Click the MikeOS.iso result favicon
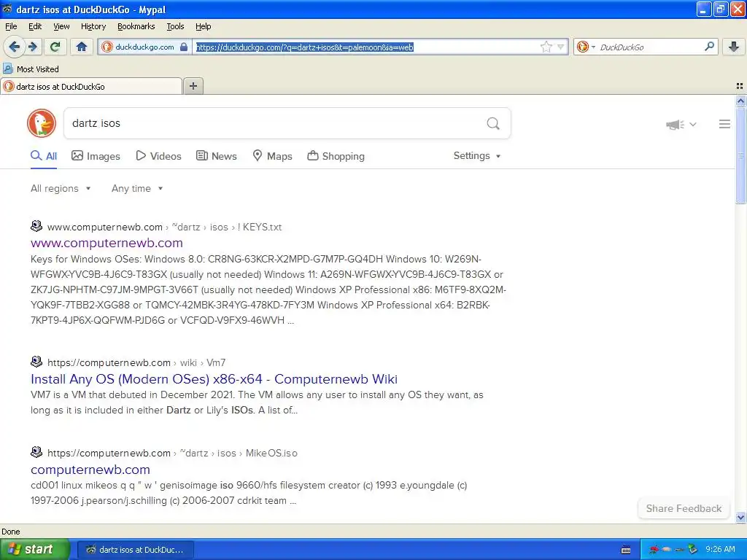747x560 pixels. tap(36, 452)
